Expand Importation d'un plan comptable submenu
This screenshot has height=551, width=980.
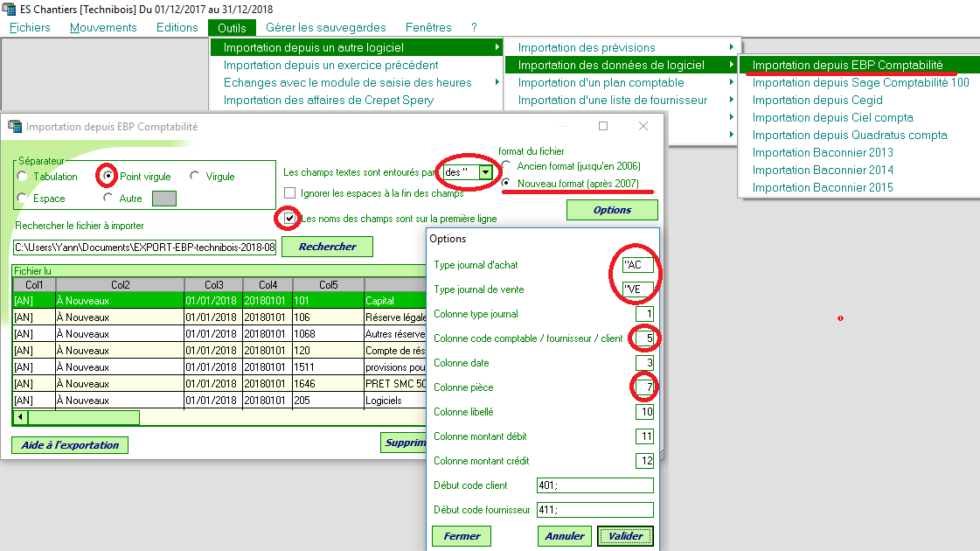[731, 82]
